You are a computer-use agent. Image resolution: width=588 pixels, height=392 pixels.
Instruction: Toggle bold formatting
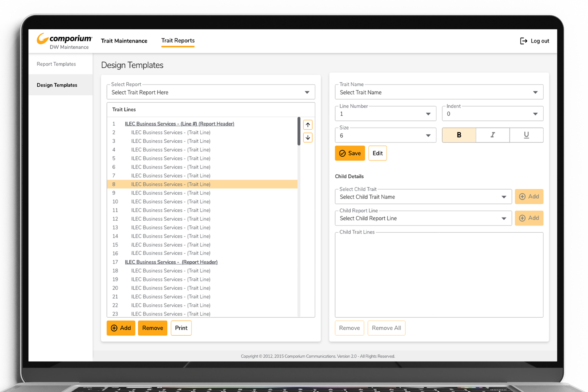pos(459,135)
